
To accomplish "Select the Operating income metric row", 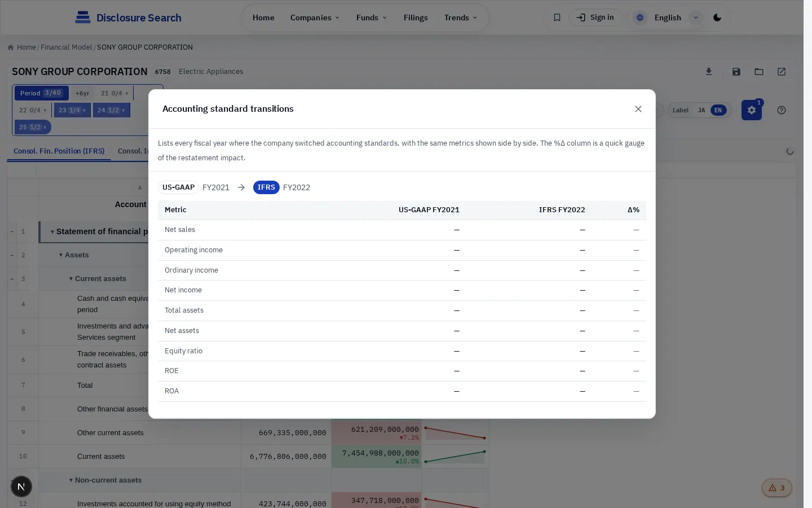I will coord(402,250).
